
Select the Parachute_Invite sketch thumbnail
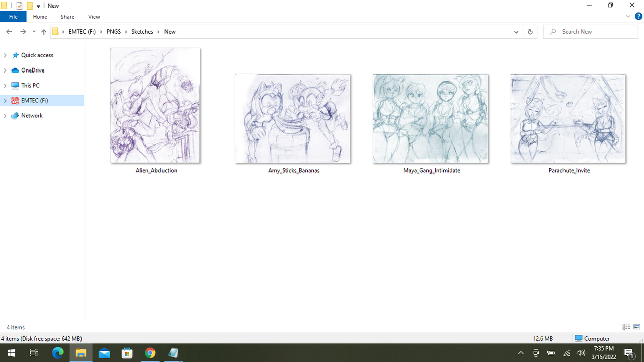tap(568, 118)
